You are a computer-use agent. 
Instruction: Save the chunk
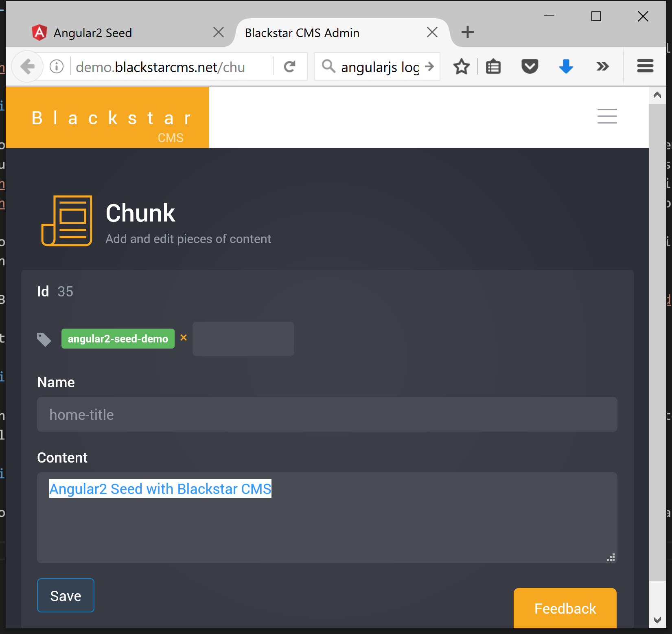pos(66,595)
